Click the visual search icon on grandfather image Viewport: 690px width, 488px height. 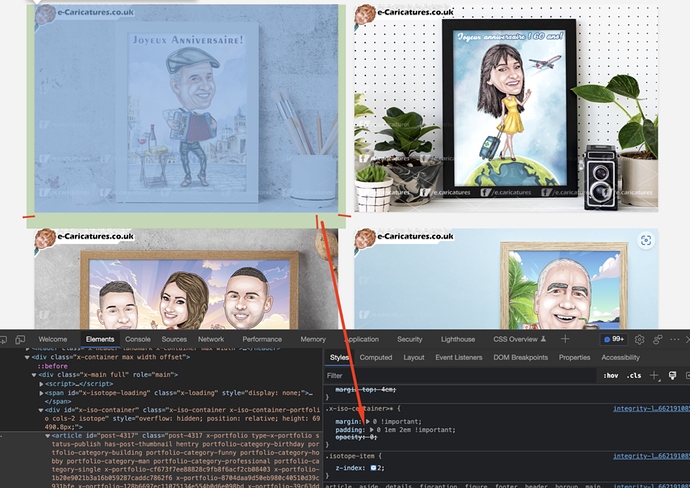coord(646,240)
